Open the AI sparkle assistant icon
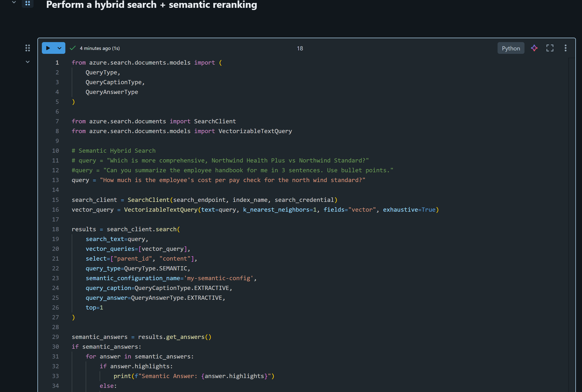 click(x=534, y=48)
